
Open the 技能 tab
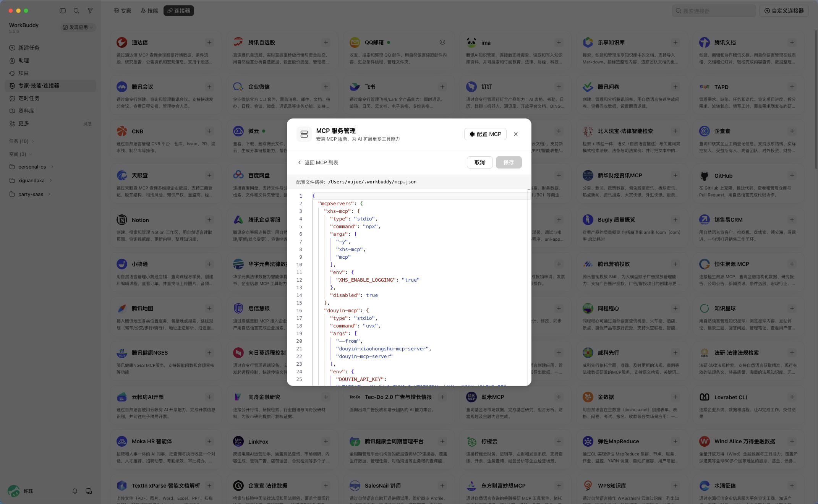[x=149, y=11]
